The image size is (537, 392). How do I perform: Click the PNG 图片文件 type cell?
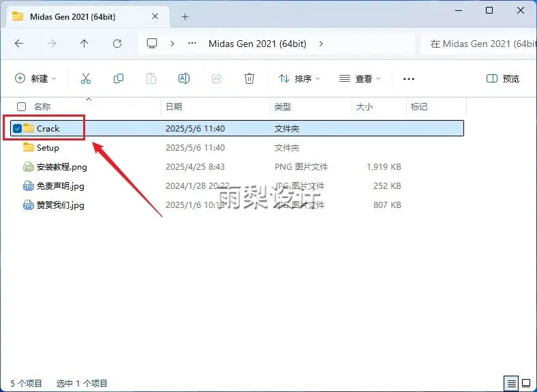pyautogui.click(x=301, y=167)
